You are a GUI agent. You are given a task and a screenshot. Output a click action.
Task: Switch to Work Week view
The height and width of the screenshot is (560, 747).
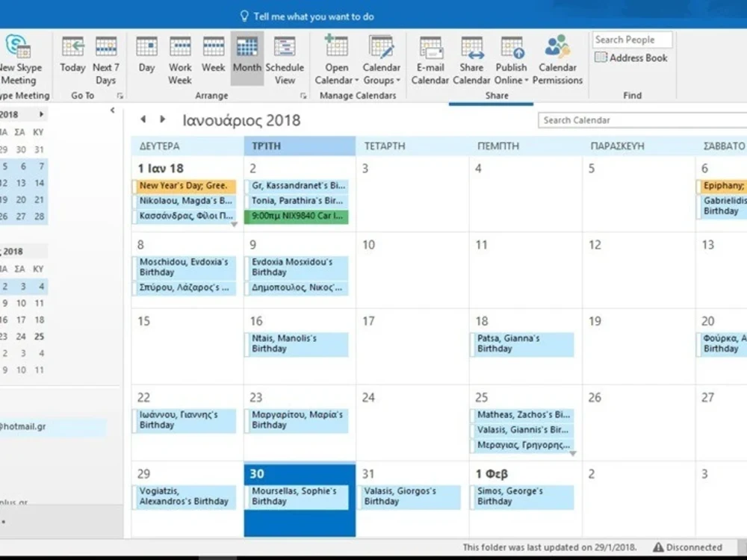coord(180,60)
